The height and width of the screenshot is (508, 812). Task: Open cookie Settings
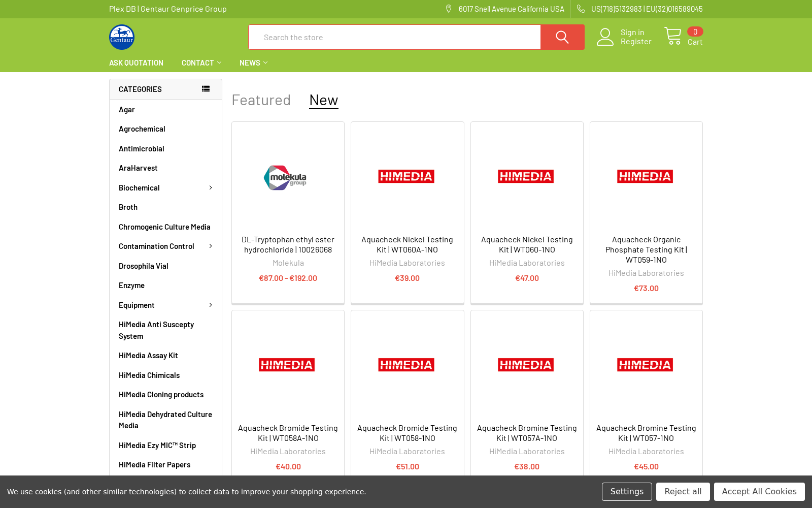coord(627,492)
